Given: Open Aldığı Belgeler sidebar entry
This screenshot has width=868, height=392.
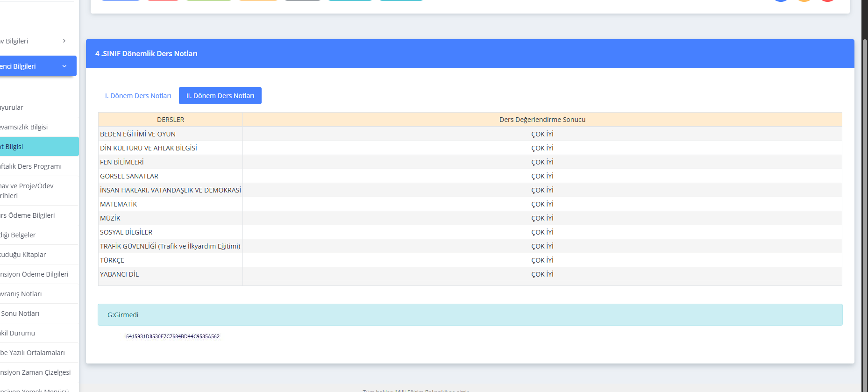Looking at the screenshot, I should pos(19,235).
